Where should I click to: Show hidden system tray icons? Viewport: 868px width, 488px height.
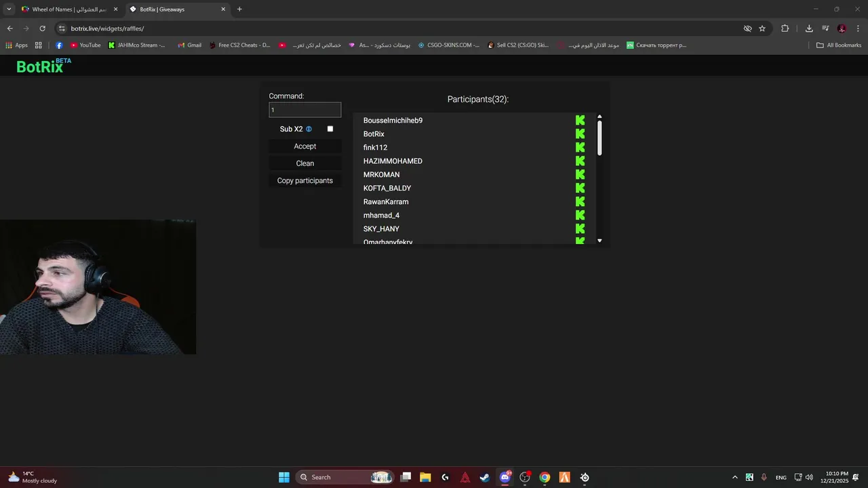[x=734, y=477]
